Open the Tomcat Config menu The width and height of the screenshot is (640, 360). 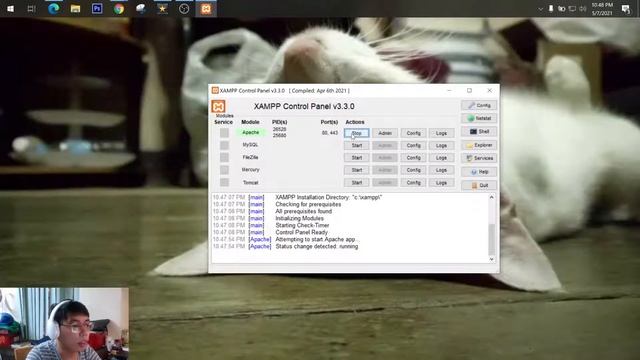point(413,182)
